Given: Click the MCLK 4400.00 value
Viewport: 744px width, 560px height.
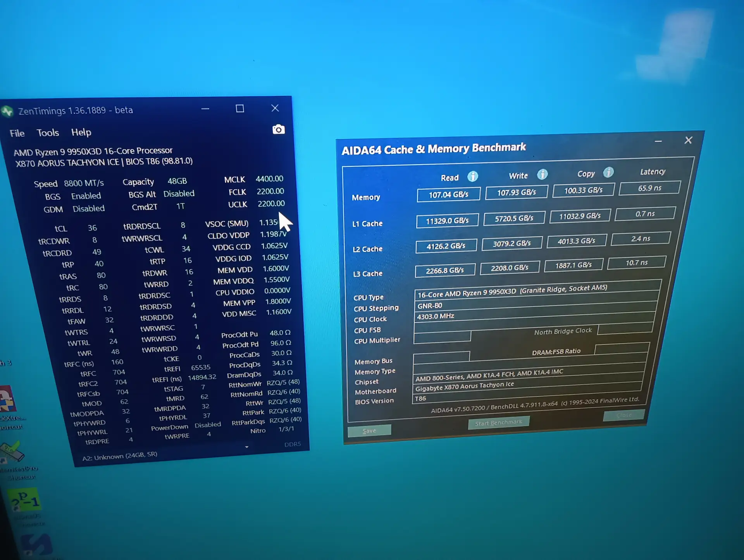Looking at the screenshot, I should tap(269, 179).
